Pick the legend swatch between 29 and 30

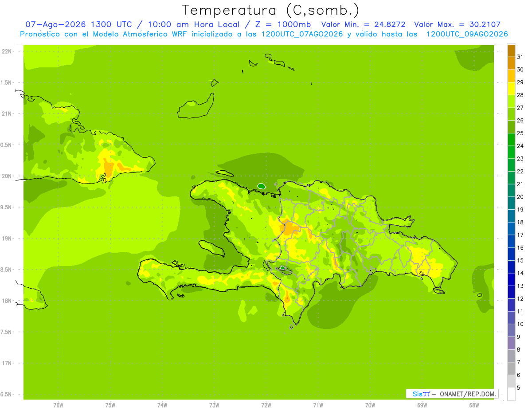coord(511,76)
